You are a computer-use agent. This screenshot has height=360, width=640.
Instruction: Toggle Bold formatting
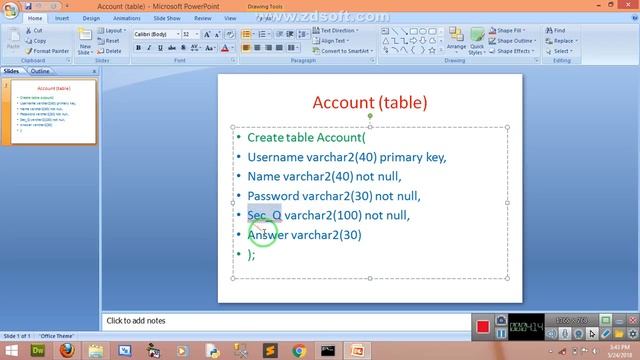coord(138,48)
